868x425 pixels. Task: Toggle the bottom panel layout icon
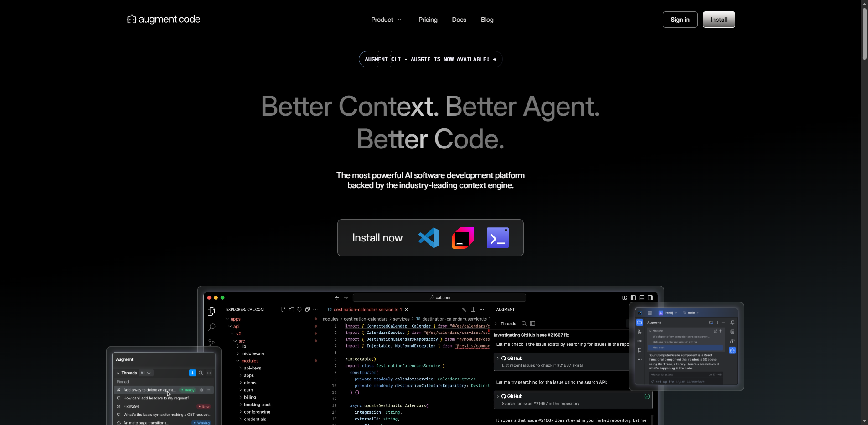pyautogui.click(x=642, y=297)
